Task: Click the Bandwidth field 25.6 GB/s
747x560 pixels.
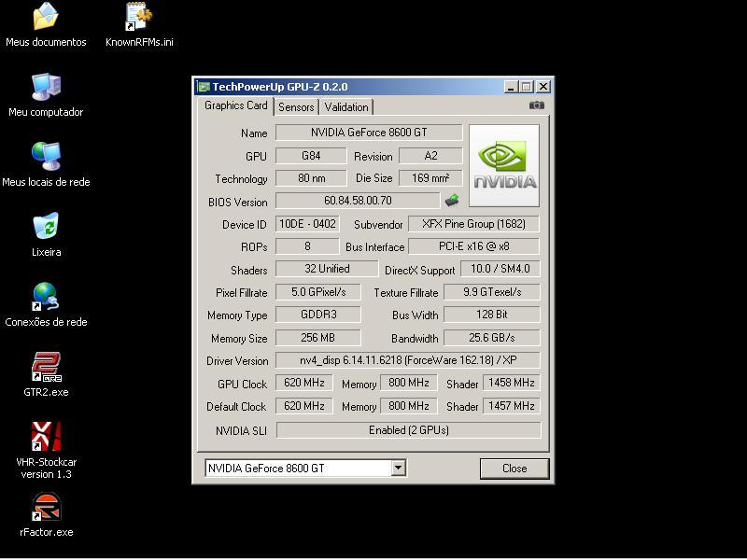Action: point(492,338)
